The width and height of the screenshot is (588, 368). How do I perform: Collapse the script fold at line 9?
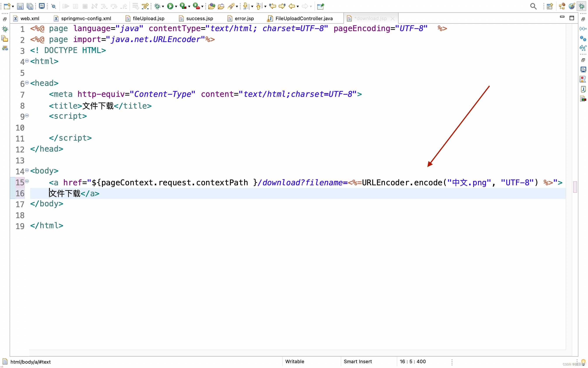27,115
